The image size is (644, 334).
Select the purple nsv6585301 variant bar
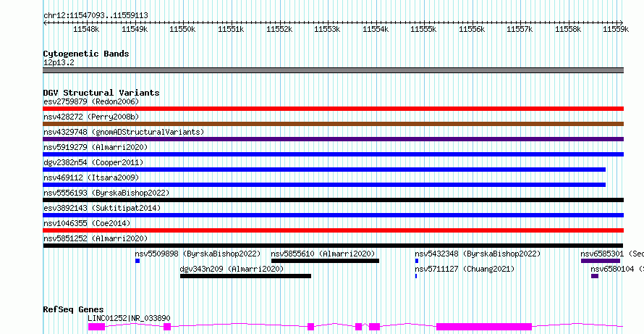click(601, 261)
